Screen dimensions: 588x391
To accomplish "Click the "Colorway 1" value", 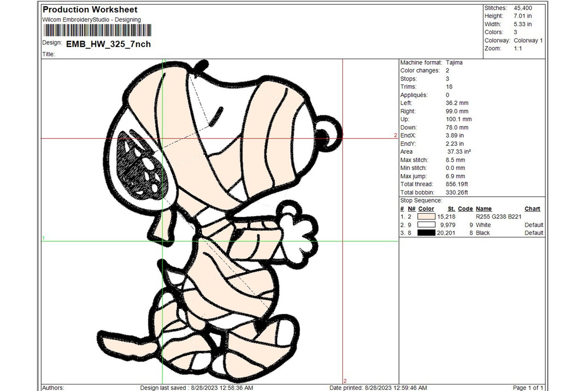I will pyautogui.click(x=528, y=40).
